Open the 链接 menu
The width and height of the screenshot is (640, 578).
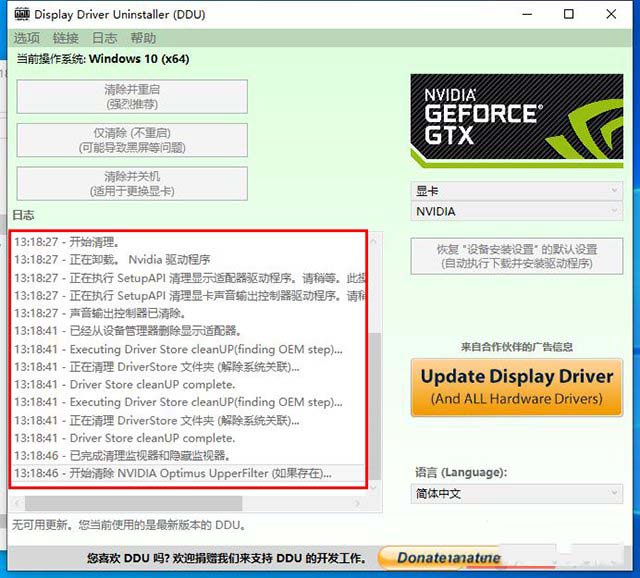pos(66,38)
